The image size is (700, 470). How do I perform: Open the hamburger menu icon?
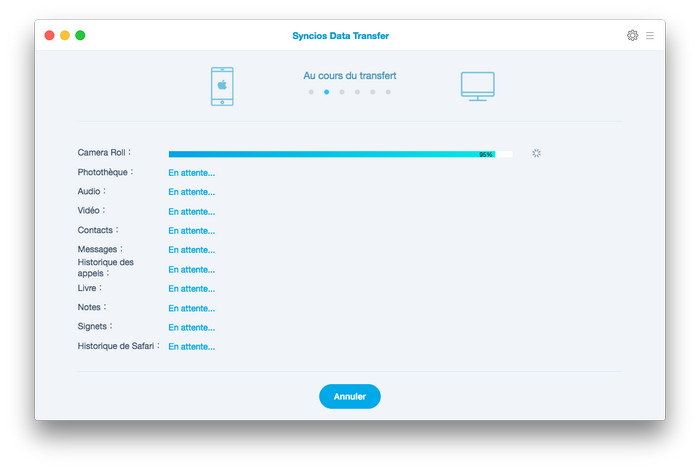pyautogui.click(x=650, y=35)
